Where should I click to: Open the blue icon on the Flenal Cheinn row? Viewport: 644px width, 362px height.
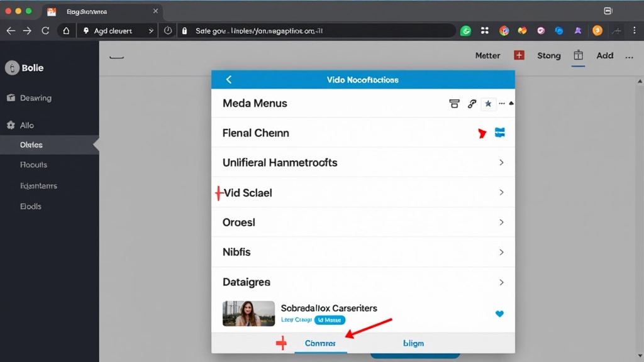point(499,133)
